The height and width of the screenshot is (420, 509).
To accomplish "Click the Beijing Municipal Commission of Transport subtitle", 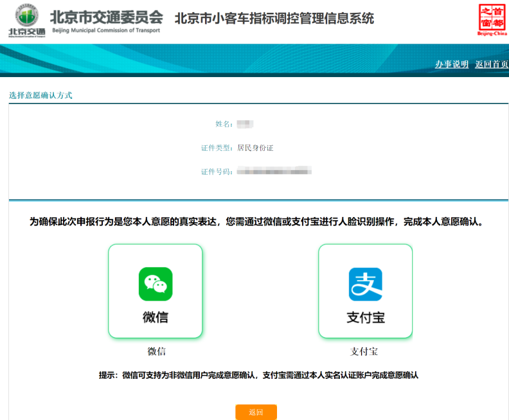I will (x=107, y=30).
